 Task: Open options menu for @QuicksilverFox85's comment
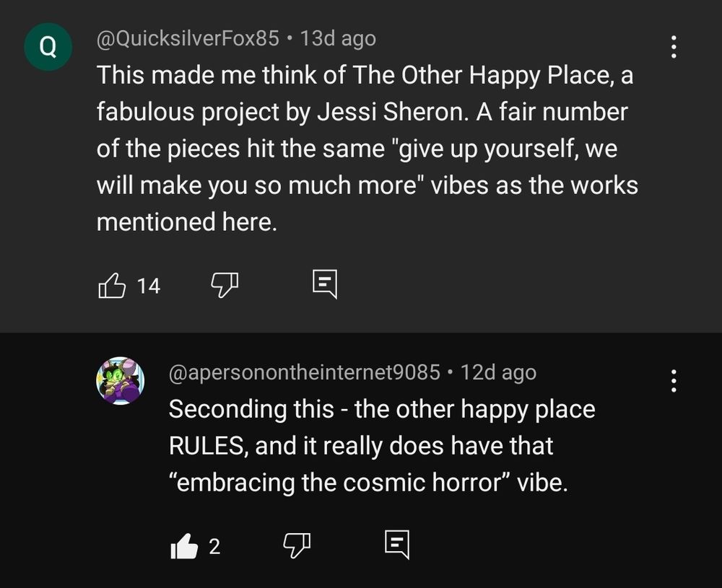tap(674, 47)
